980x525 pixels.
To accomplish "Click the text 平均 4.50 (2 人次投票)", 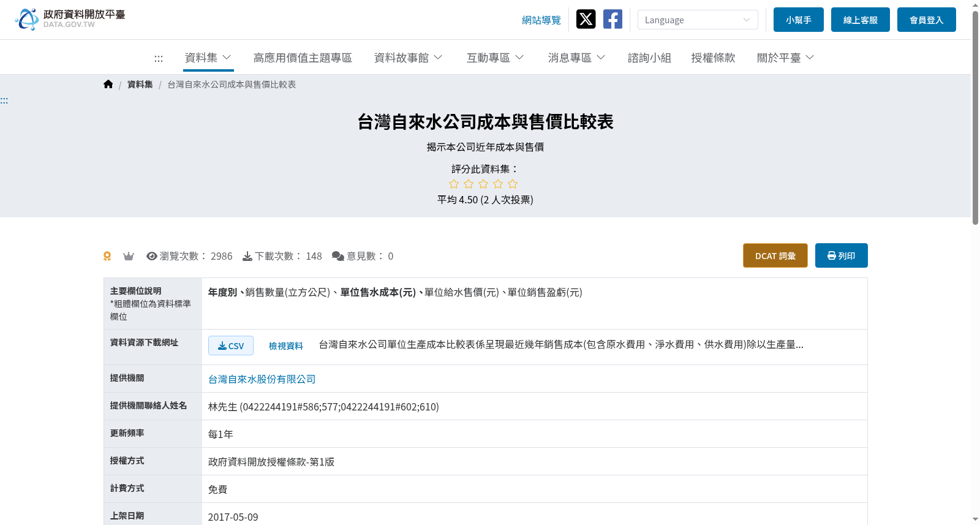I will (x=485, y=200).
